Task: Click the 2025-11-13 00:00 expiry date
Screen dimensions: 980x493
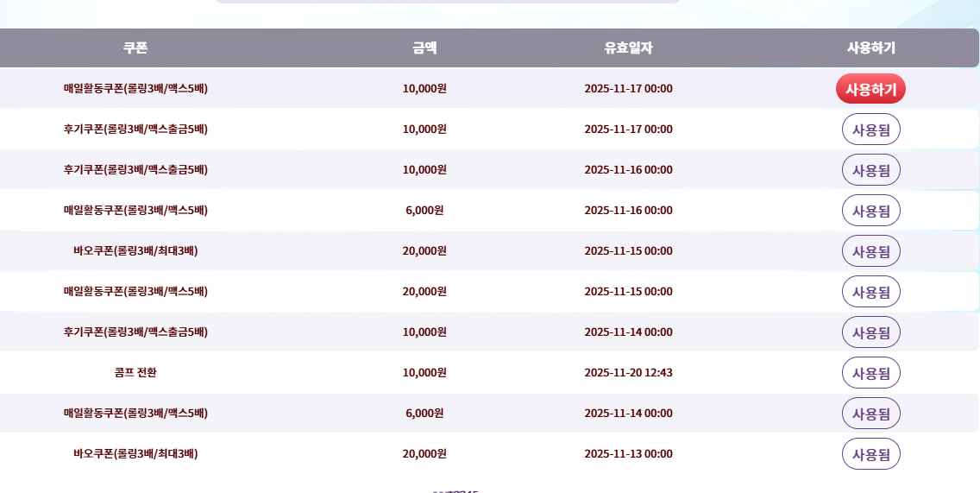Action: [628, 454]
